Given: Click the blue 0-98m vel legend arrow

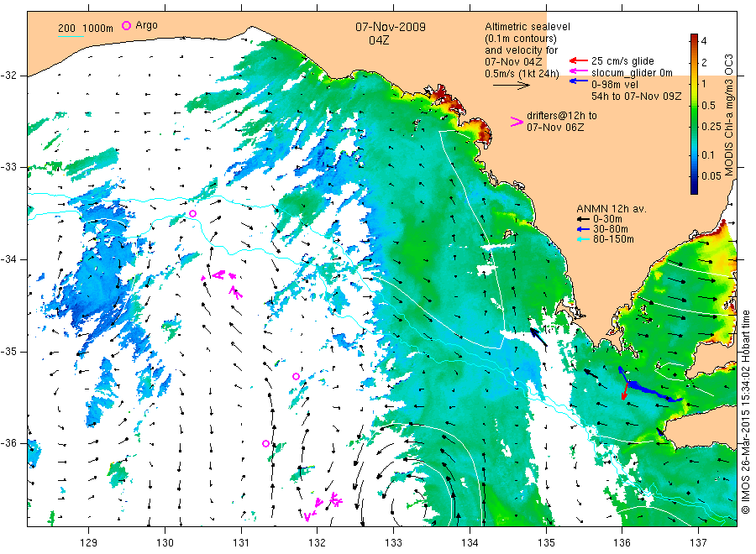Looking at the screenshot, I should pyautogui.click(x=578, y=81).
